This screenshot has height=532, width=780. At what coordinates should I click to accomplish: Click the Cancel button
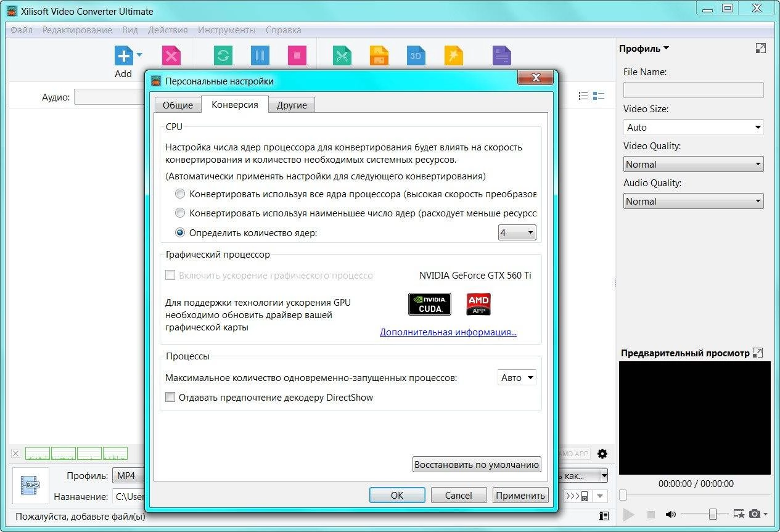click(459, 495)
